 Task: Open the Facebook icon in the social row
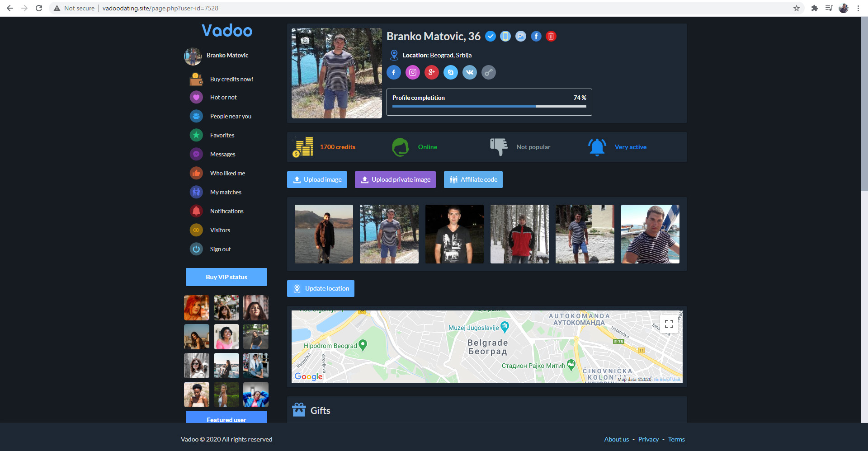(394, 72)
